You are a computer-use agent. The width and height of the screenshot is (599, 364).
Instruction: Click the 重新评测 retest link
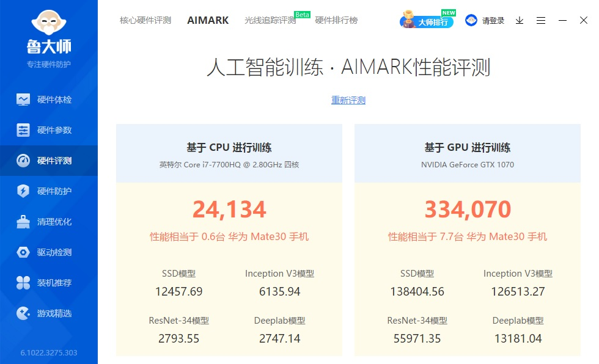pos(348,100)
